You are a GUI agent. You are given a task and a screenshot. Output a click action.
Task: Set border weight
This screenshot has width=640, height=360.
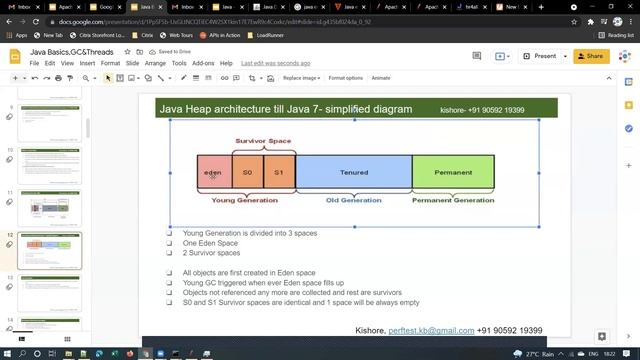tap(196, 78)
